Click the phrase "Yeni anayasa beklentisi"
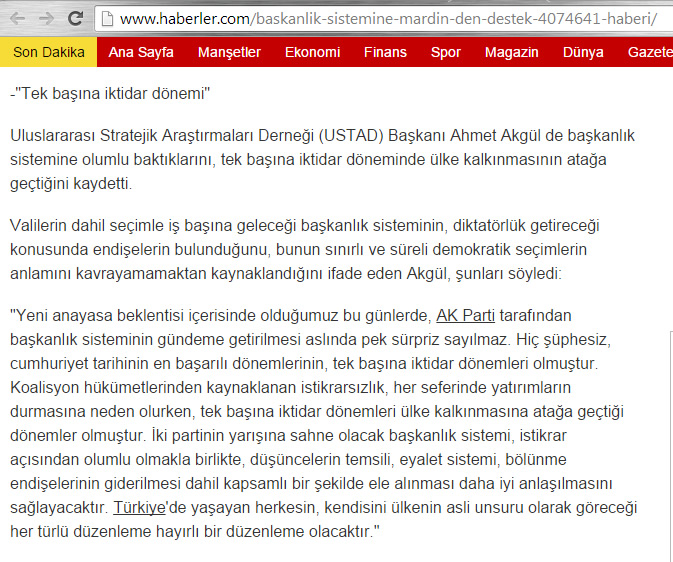Image resolution: width=673 pixels, height=562 pixels. coord(100,316)
